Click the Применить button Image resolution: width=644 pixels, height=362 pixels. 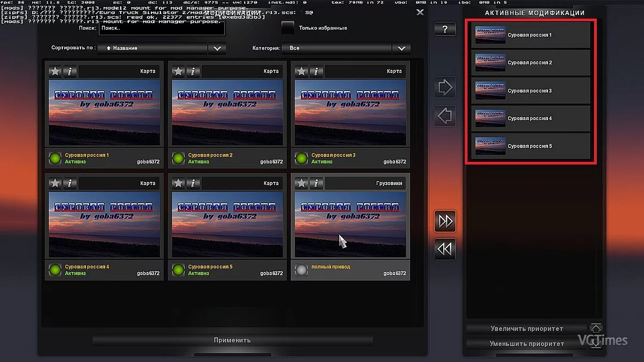232,340
